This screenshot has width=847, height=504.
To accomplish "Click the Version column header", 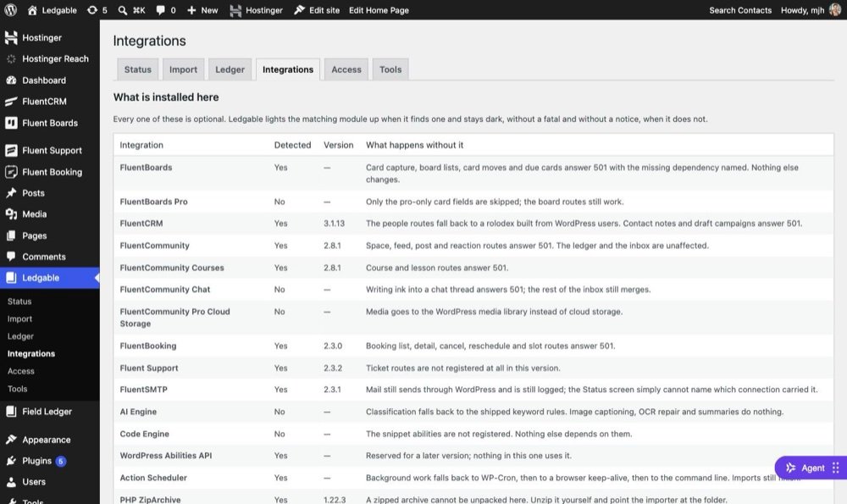I will [338, 145].
